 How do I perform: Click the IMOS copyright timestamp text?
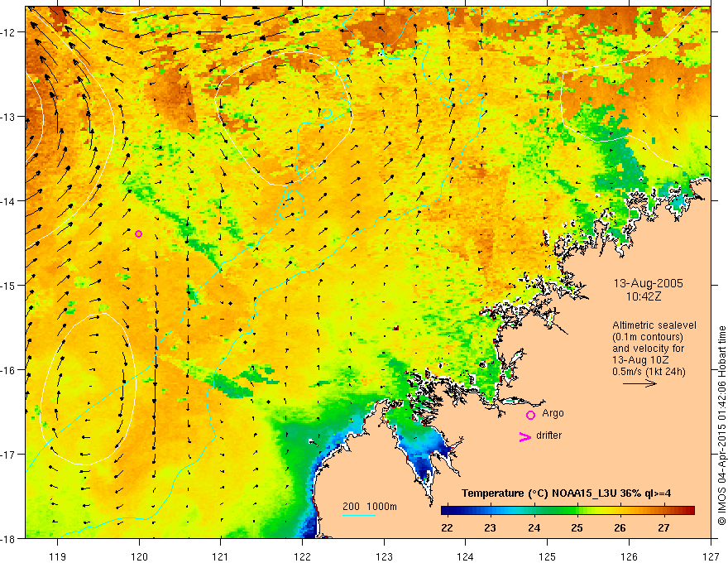point(721,425)
